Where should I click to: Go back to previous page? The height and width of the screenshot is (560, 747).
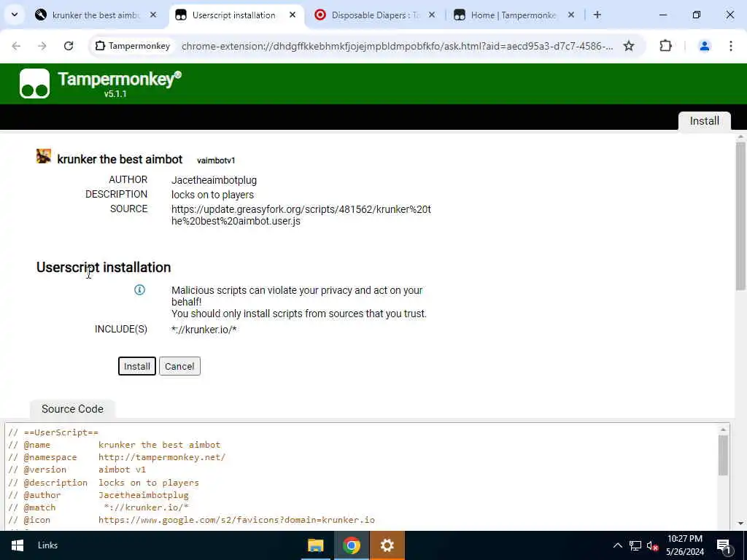16,46
